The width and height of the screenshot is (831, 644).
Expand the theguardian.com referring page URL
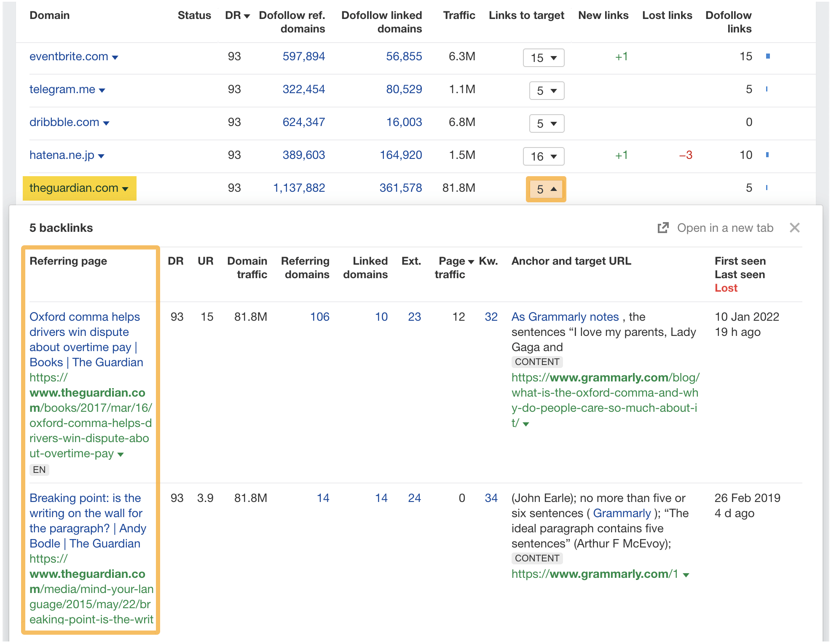tap(120, 454)
